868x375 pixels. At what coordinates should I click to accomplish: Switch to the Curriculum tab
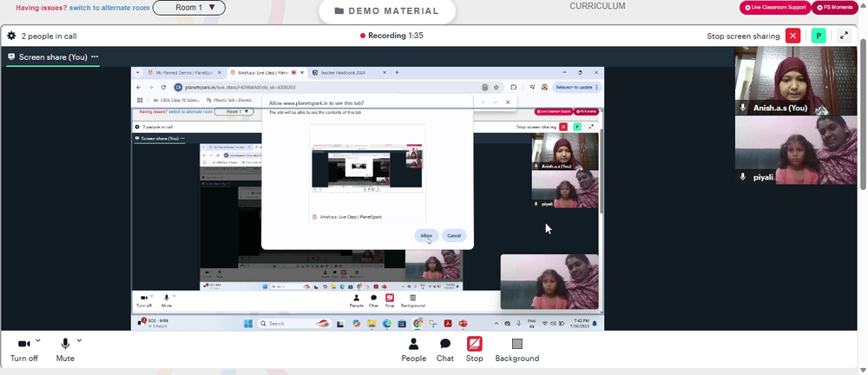click(597, 6)
